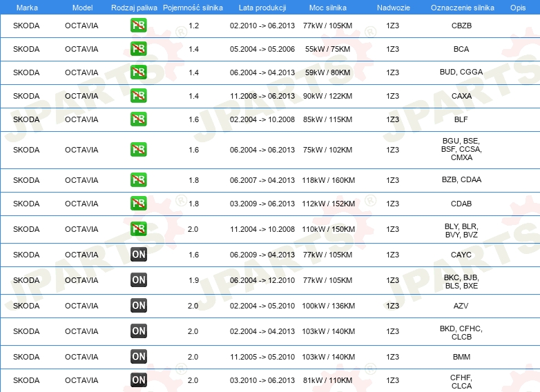The width and height of the screenshot is (540, 392).
Task: Click production years 02.2010 -> 06.2013
Action: point(262,26)
